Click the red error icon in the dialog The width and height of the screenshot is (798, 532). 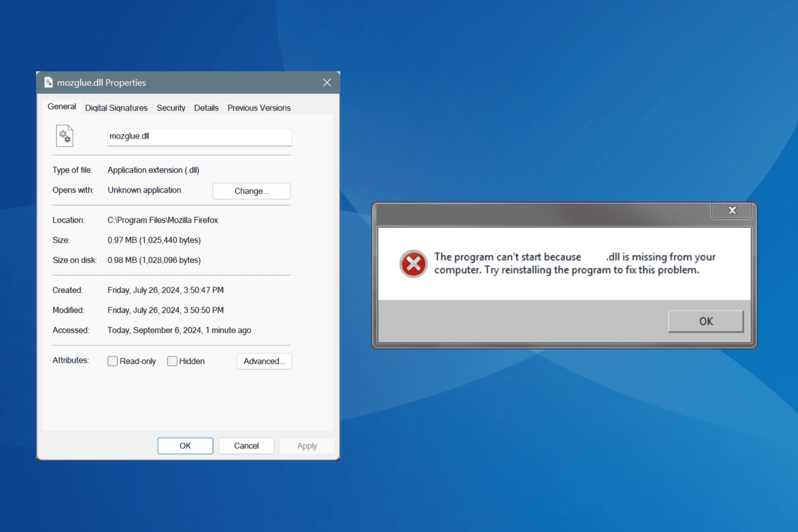click(414, 264)
